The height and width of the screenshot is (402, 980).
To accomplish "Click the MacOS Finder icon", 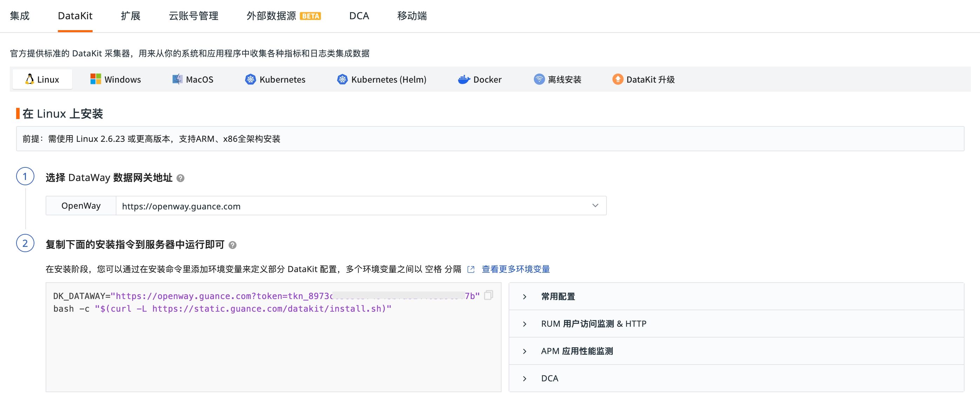I will [177, 79].
